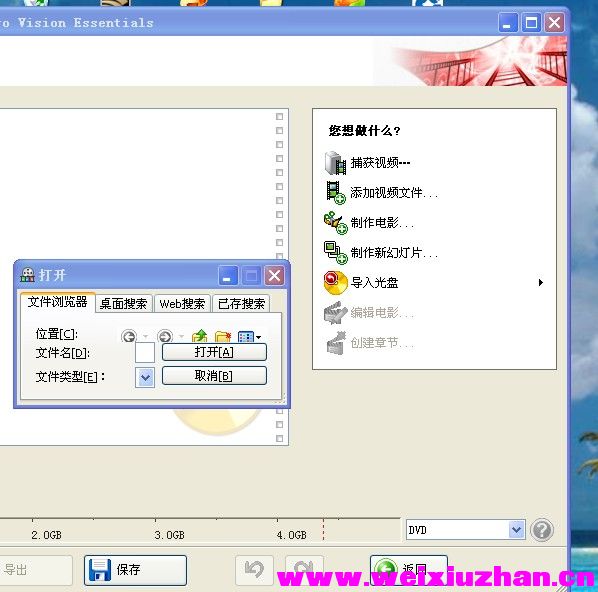Viewport: 598px width, 592px height.
Task: Open the make new slideshow icon (制作新幻灯片)
Action: (336, 253)
